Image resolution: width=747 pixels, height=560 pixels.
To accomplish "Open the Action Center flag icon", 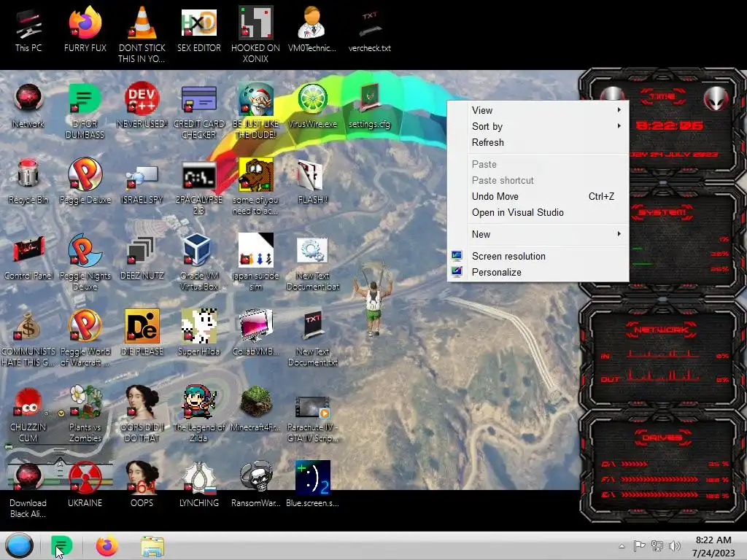I will coord(639,546).
